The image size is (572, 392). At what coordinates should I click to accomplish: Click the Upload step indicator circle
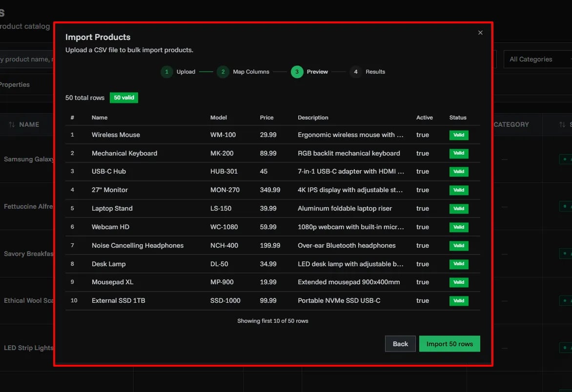[166, 71]
